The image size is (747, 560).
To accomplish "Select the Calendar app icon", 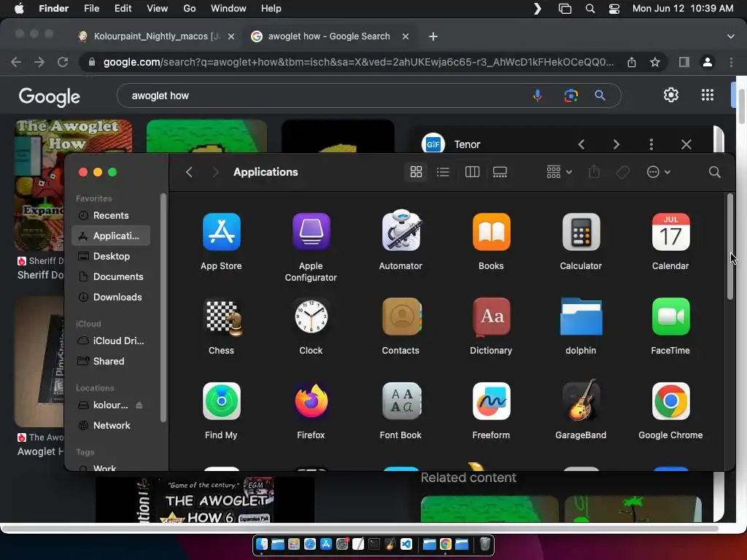I will point(670,232).
